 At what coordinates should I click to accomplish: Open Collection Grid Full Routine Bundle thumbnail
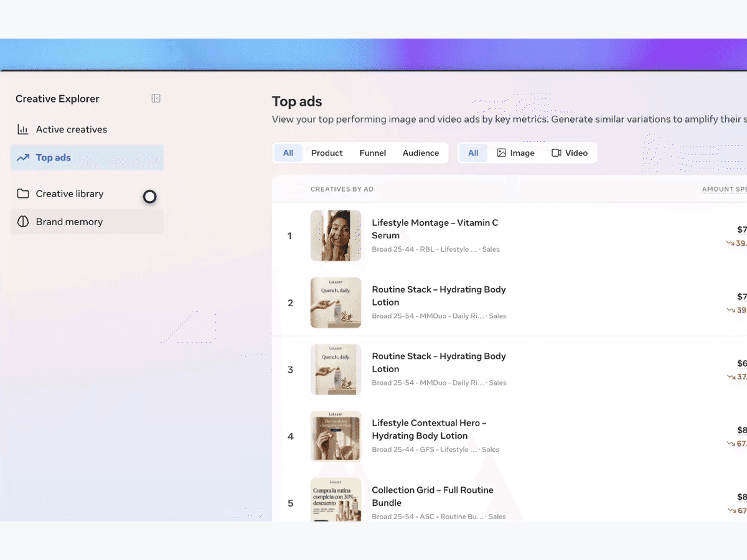coord(336,500)
